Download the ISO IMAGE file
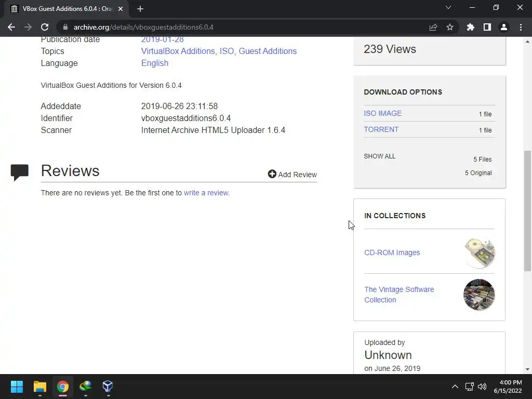This screenshot has height=399, width=532. 383,113
